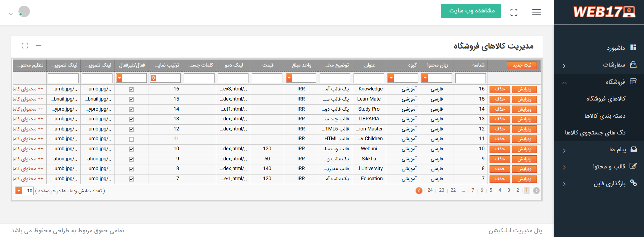Open کالاهای فروشگاه in sidebar
Image resolution: width=644 pixels, height=237 pixels.
[x=605, y=98]
